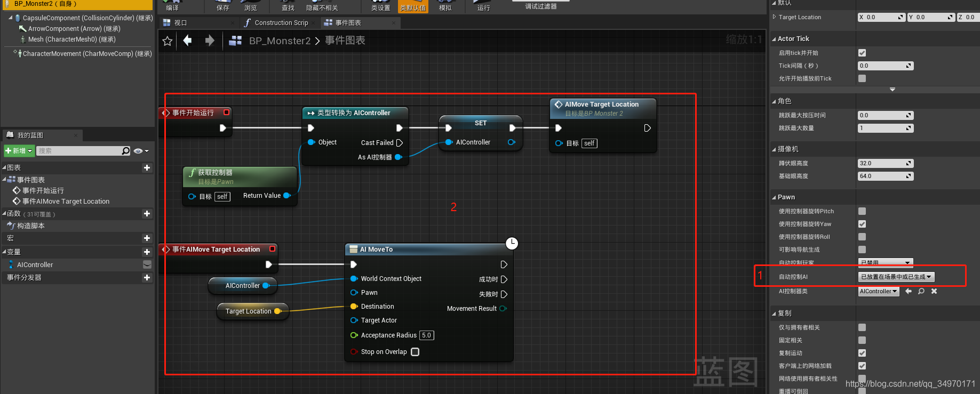Open view options eye in My Blueprint panel

click(141, 151)
